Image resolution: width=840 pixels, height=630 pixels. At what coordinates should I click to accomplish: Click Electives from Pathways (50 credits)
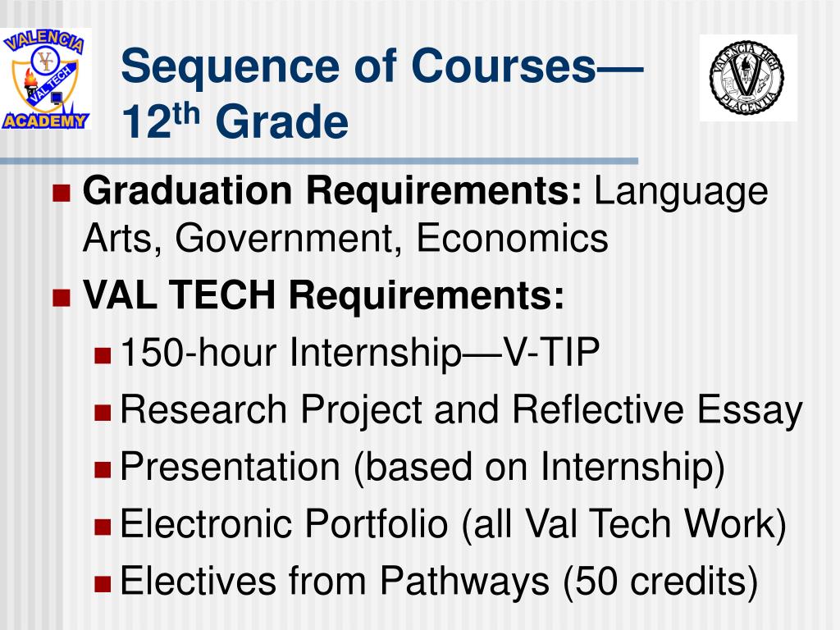pos(440,582)
